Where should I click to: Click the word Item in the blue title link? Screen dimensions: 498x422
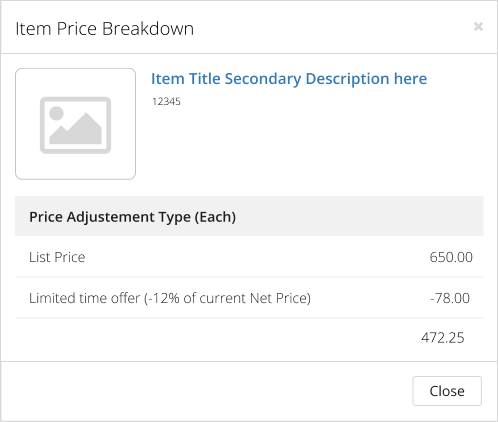pos(168,79)
